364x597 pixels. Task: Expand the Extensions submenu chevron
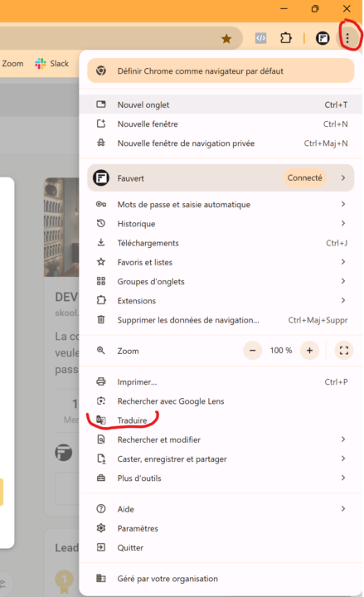pos(343,300)
